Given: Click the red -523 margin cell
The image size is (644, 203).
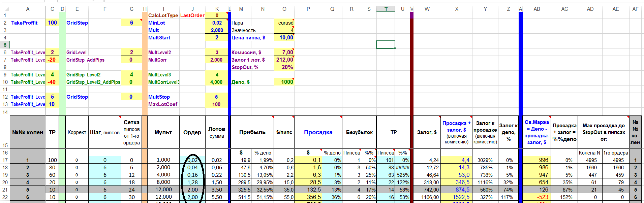Looking at the screenshot, I should (537, 197).
